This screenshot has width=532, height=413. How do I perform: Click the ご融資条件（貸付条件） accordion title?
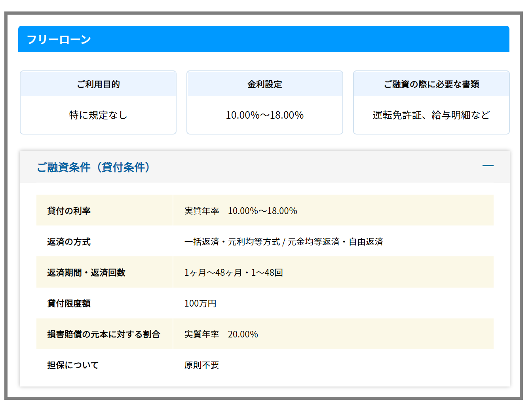coord(93,167)
